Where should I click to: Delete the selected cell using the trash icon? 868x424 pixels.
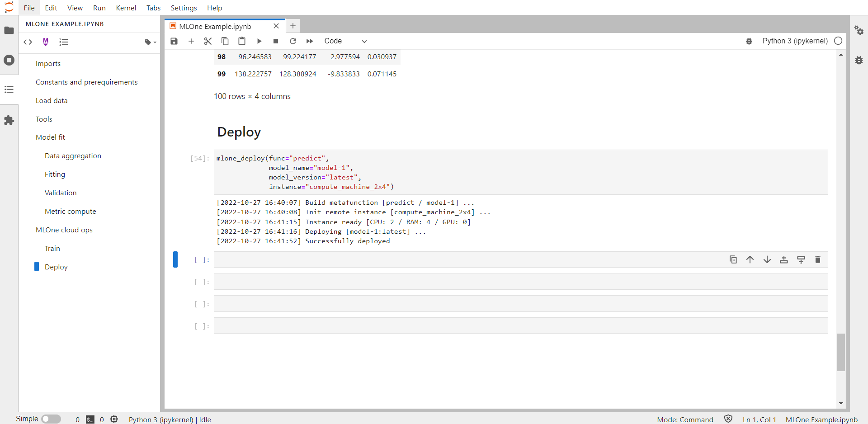(818, 259)
